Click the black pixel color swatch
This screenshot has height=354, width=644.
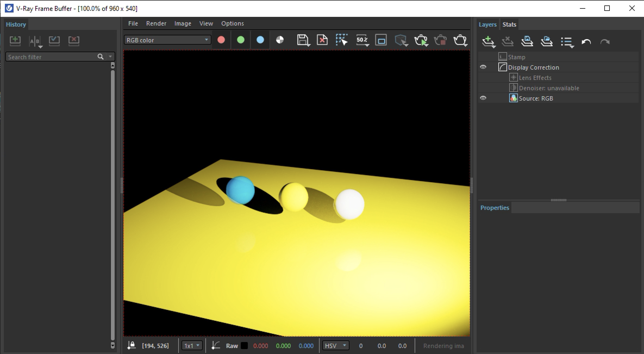click(x=244, y=346)
